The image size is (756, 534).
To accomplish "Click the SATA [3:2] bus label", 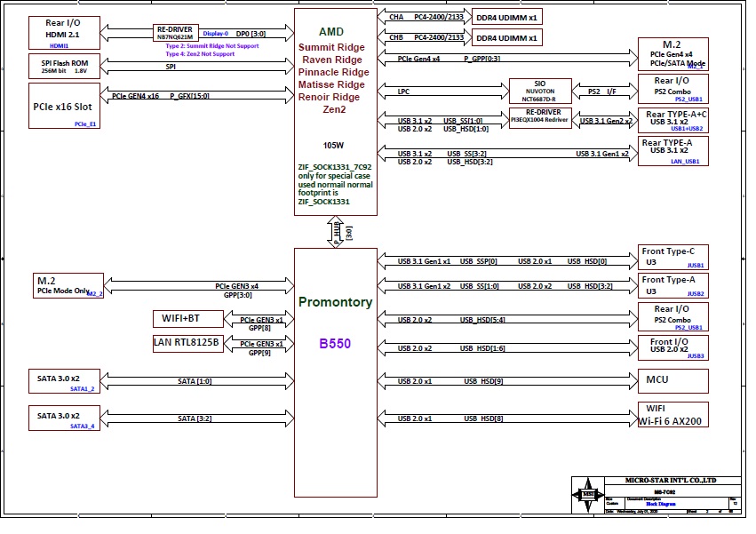I will (195, 418).
